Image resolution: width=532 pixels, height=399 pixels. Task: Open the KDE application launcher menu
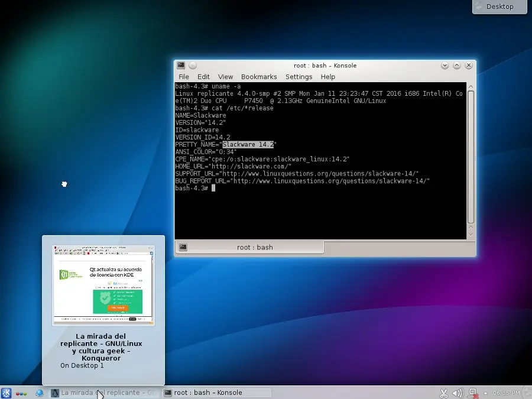coord(6,393)
